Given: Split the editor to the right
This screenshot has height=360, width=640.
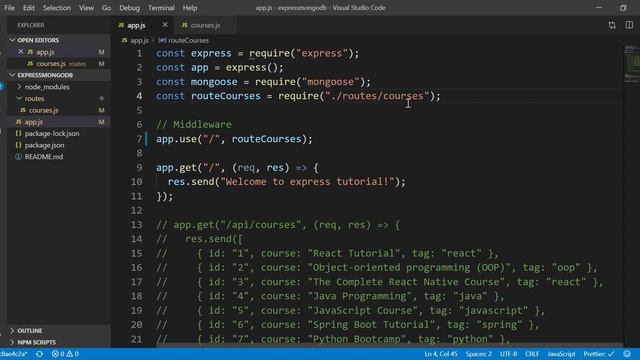Looking at the screenshot, I should [629, 25].
